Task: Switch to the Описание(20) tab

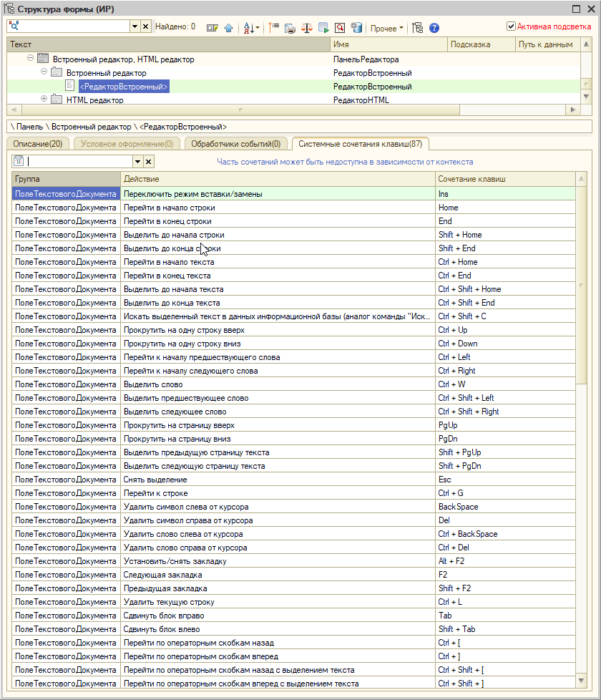Action: pos(37,144)
